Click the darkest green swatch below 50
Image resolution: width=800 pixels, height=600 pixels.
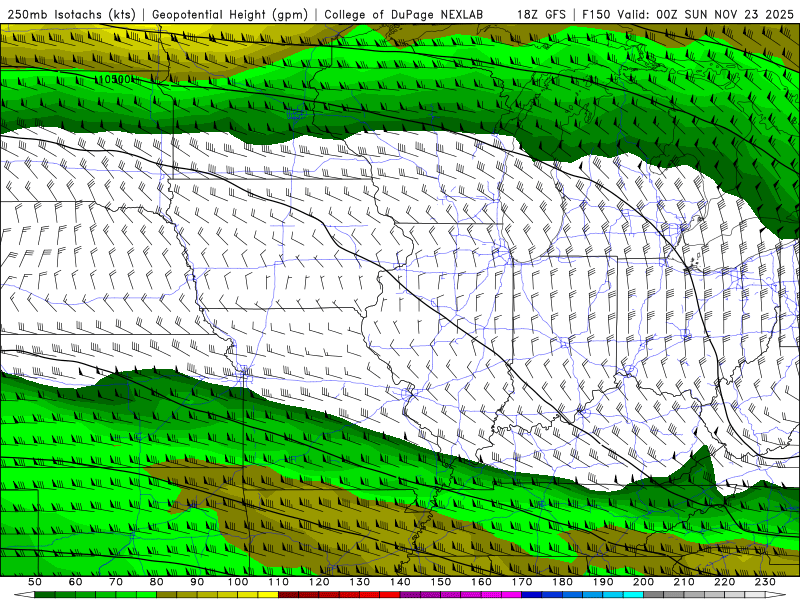point(45,595)
